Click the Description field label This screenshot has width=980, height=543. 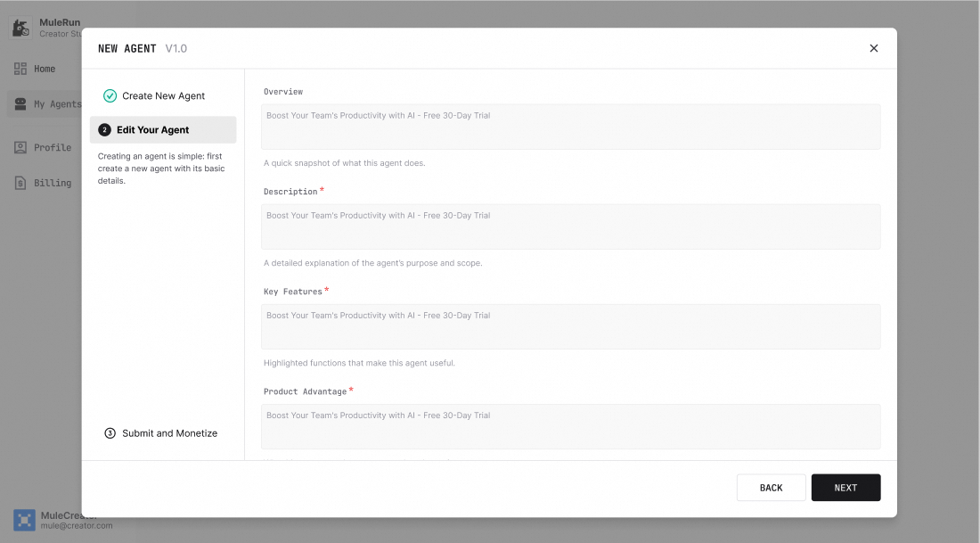click(x=290, y=192)
